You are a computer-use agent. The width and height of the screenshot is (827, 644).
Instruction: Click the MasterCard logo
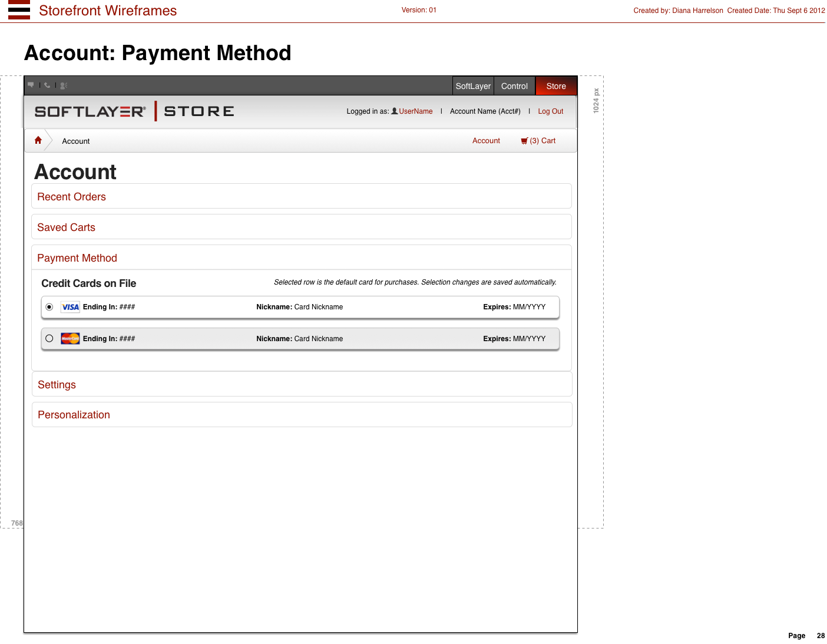click(70, 338)
